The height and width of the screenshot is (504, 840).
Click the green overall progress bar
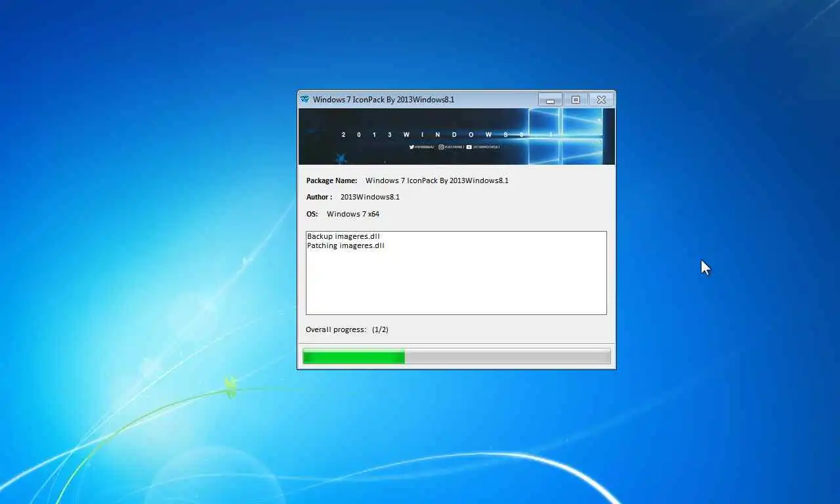457,357
